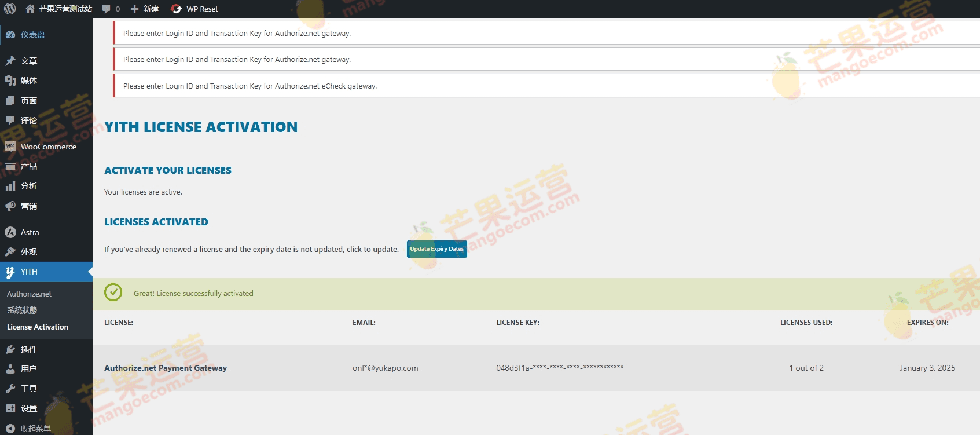Open the Astra menu item
This screenshot has height=435, width=980.
[x=46, y=232]
